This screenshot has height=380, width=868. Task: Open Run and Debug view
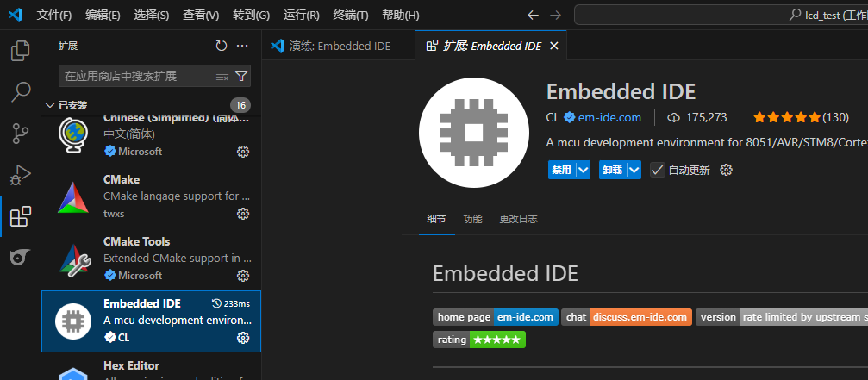click(21, 175)
